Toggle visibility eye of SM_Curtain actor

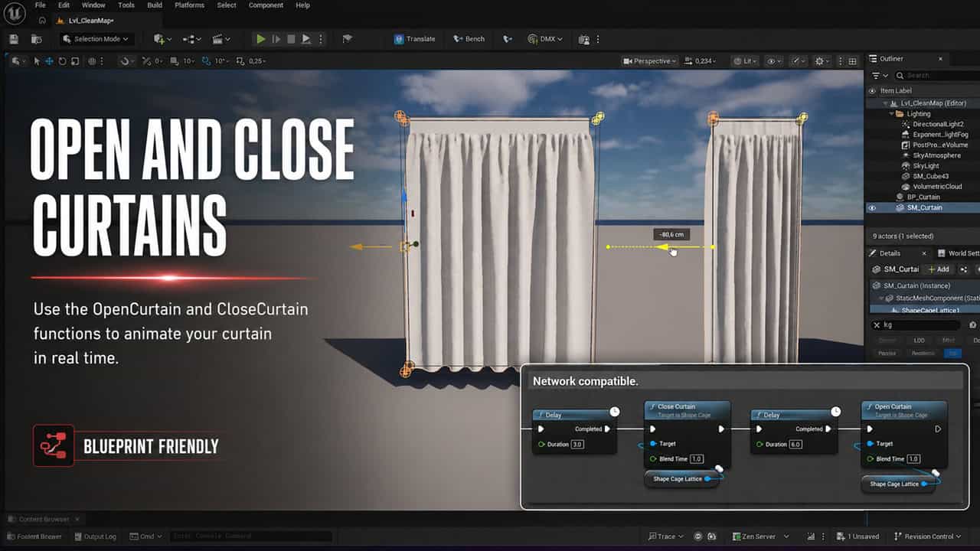coord(871,207)
